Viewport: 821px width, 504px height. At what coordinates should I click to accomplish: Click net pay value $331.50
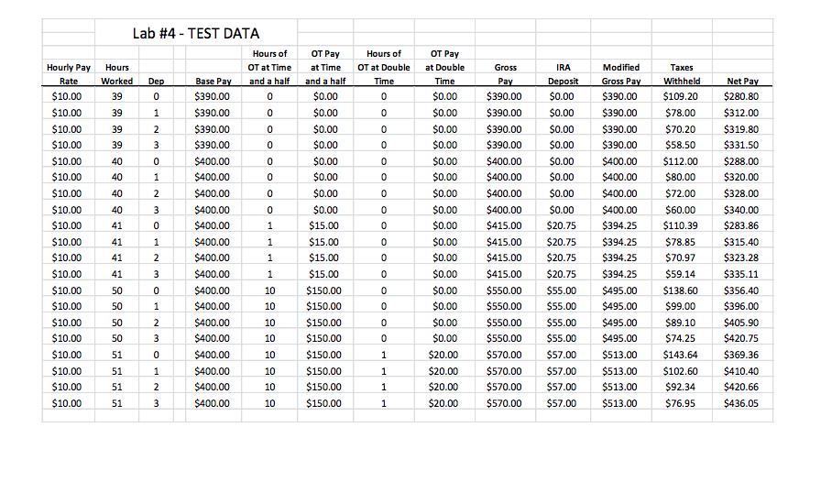point(741,145)
